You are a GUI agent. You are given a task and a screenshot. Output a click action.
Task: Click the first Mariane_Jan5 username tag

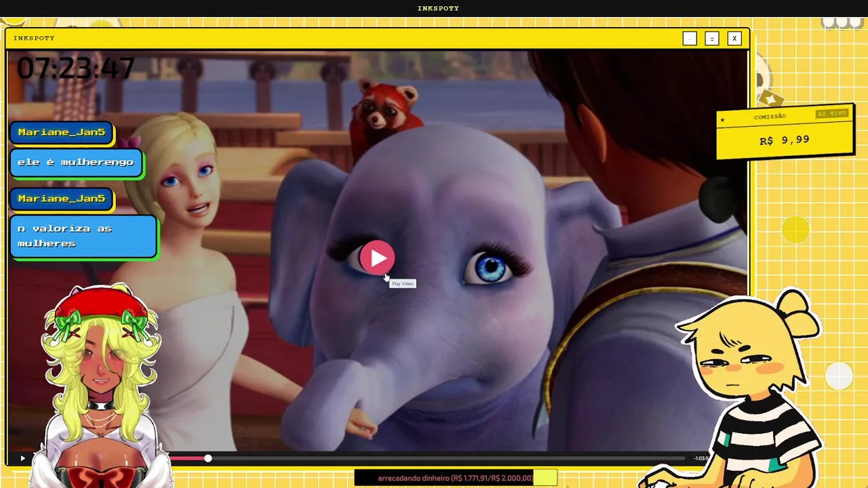click(62, 132)
